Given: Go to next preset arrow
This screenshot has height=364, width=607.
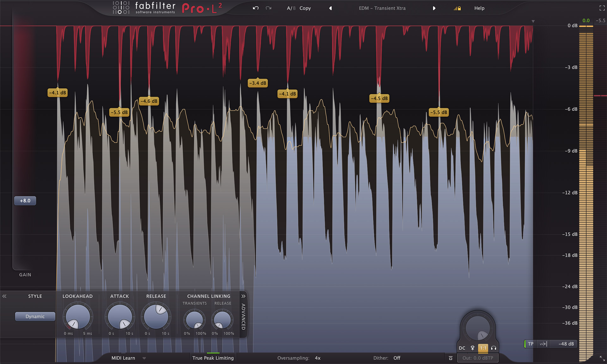Looking at the screenshot, I should click(434, 8).
